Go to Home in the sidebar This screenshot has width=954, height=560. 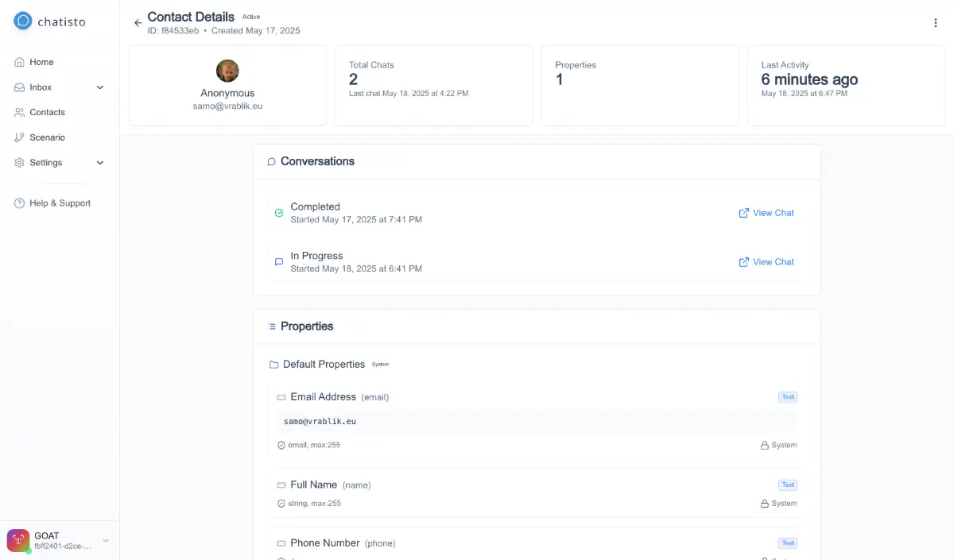click(41, 62)
